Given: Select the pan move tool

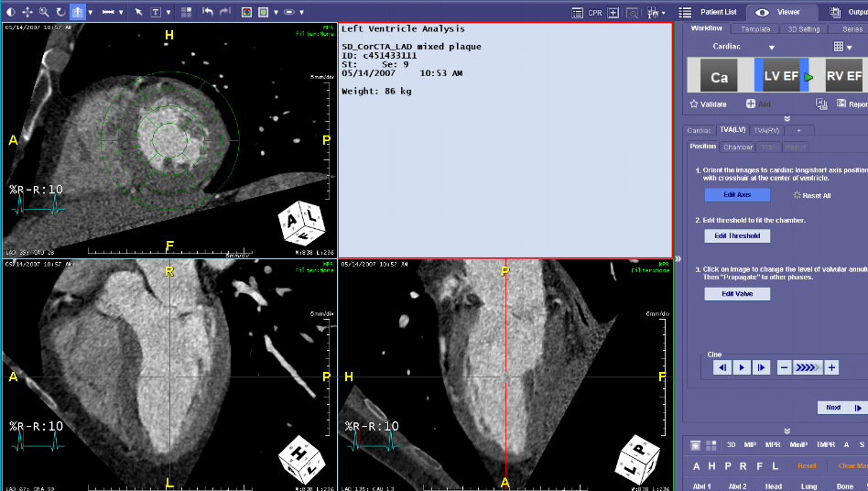Looking at the screenshot, I should (27, 12).
